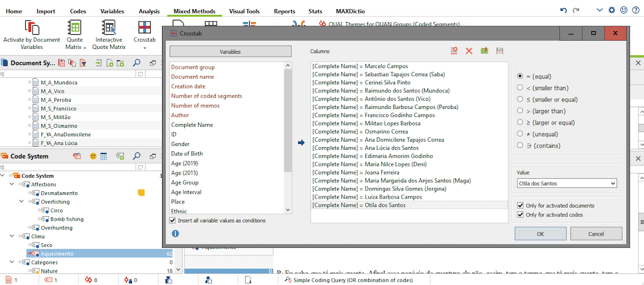The width and height of the screenshot is (644, 285).
Task: Switch to the Visual Tools tab
Action: [x=244, y=11]
